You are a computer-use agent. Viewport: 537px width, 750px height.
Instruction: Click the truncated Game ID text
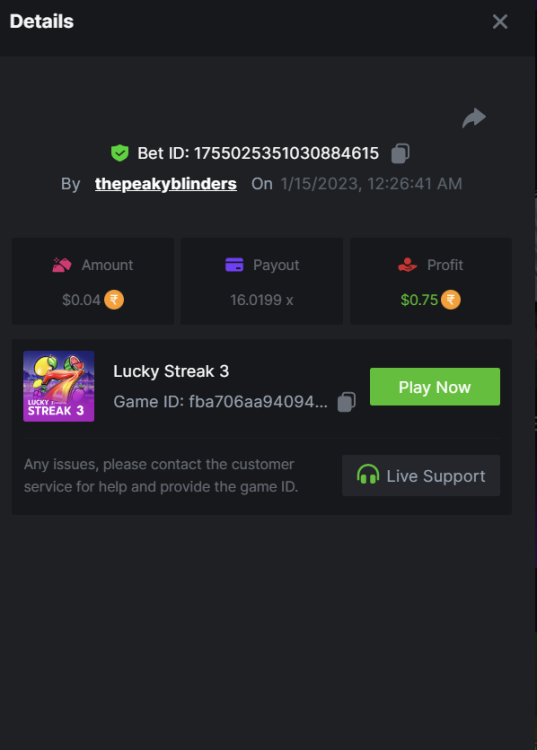click(258, 402)
